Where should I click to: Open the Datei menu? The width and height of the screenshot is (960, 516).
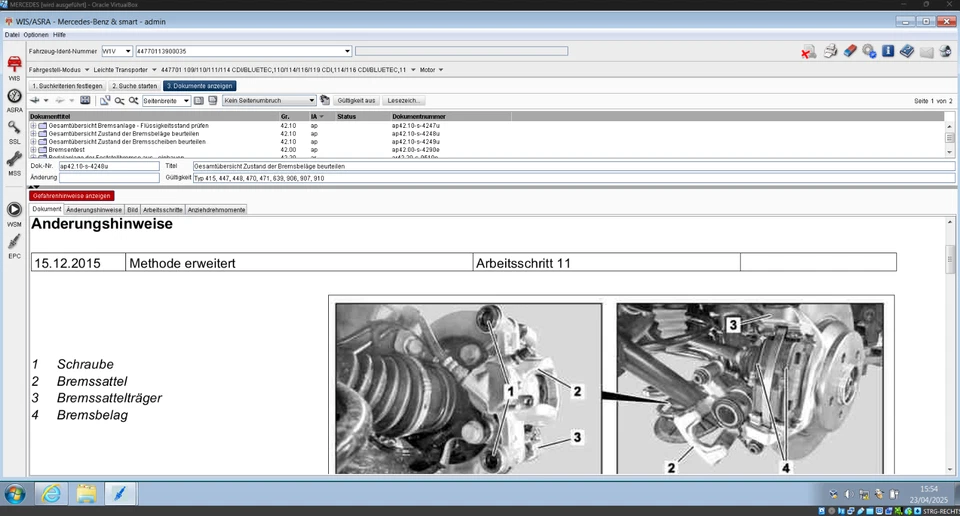tap(12, 35)
